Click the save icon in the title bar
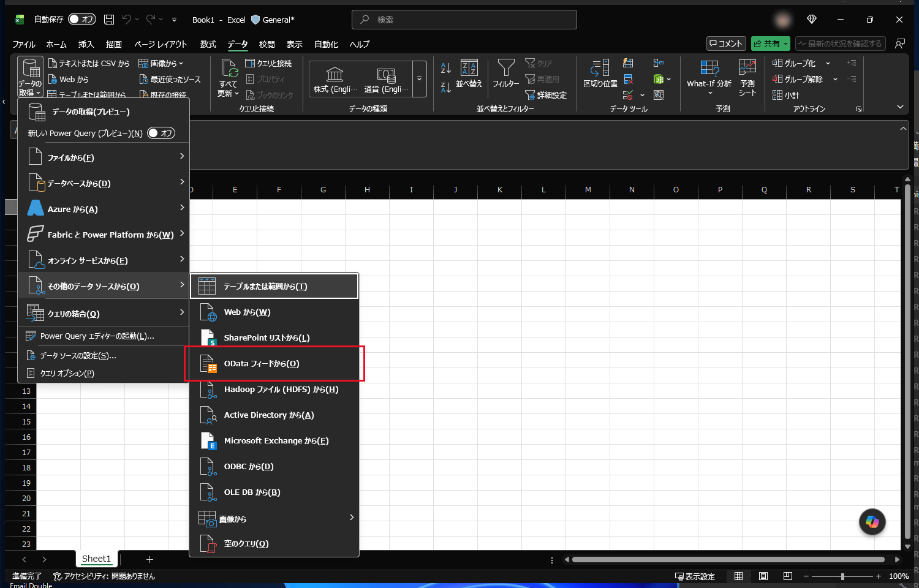This screenshot has width=919, height=588. 109,20
